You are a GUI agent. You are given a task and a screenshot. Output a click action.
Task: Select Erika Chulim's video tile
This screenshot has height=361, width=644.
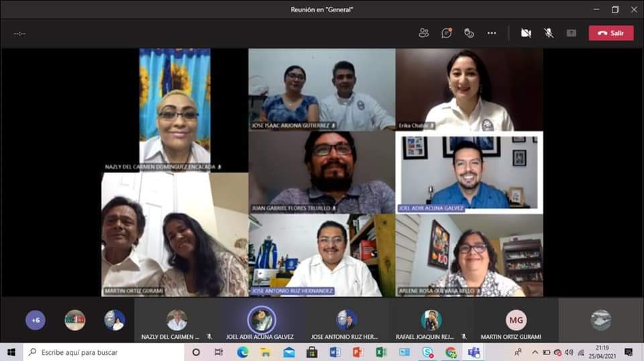coord(469,89)
